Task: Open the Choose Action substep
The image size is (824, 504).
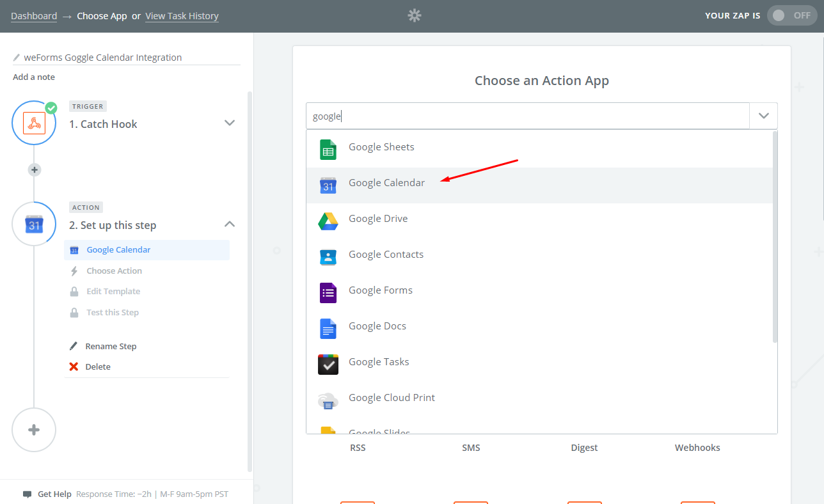Action: 115,271
